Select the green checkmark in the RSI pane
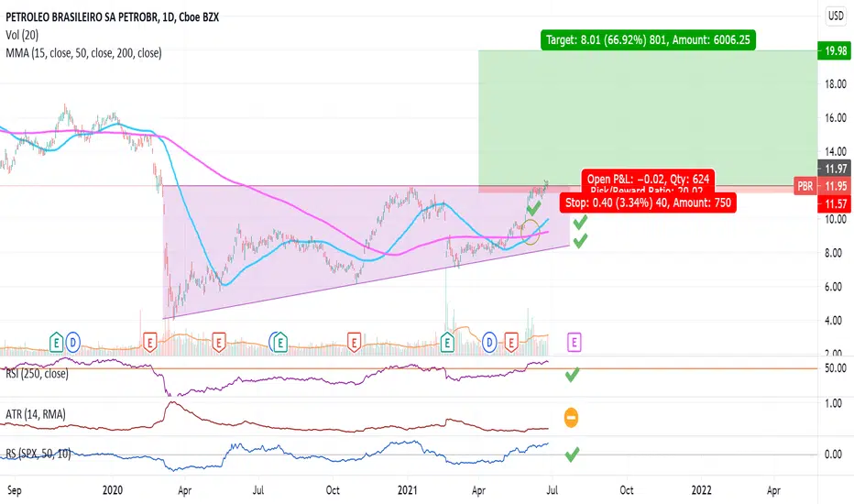Screen dimensions: 854x504 click(572, 374)
